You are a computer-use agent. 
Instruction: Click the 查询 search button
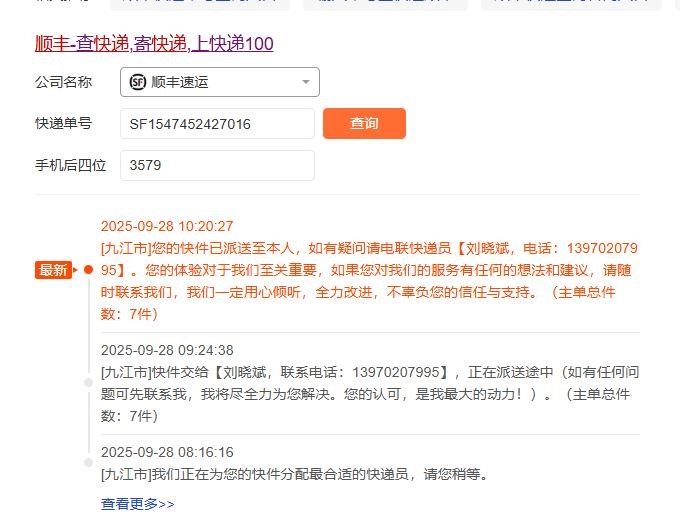tap(364, 124)
